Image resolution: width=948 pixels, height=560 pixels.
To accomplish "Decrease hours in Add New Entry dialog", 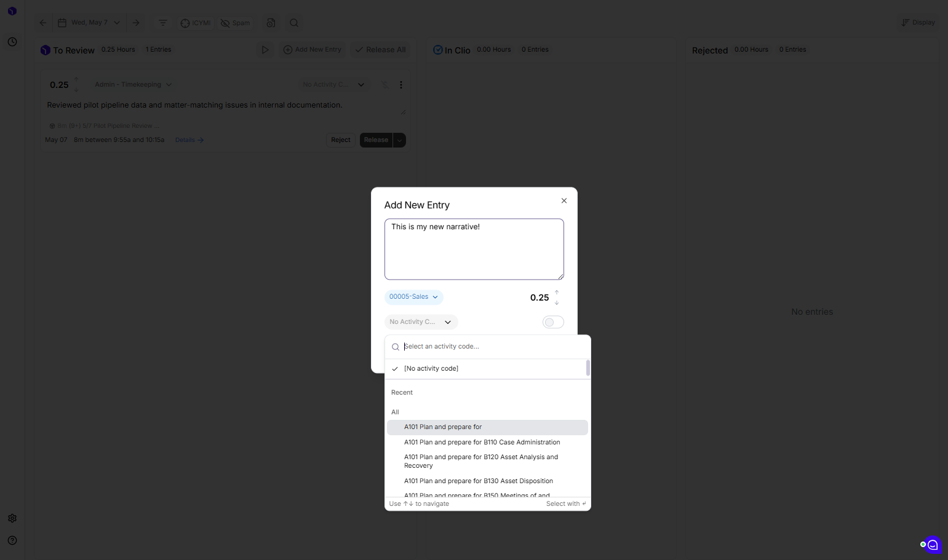I will coord(557,302).
